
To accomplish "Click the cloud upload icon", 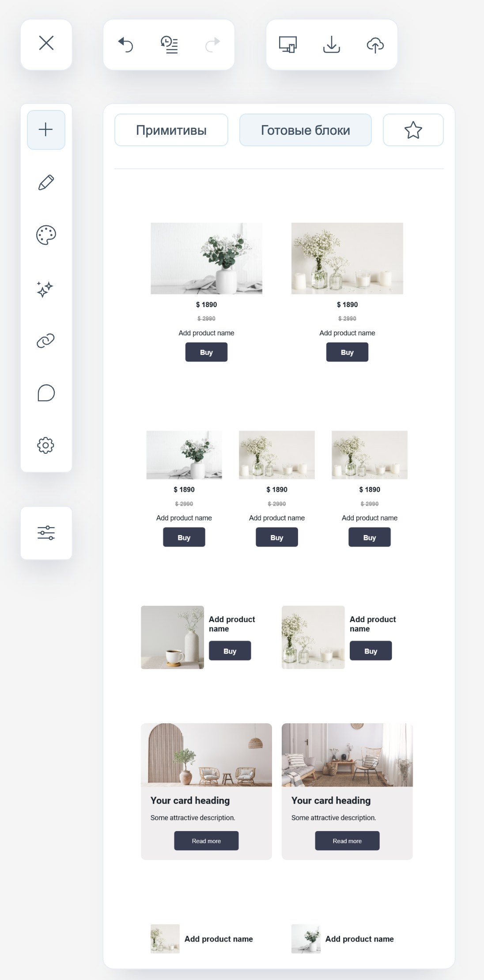I will click(375, 45).
